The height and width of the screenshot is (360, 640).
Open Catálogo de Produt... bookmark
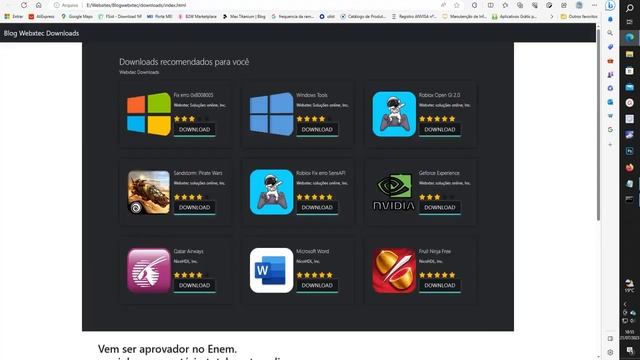363,16
